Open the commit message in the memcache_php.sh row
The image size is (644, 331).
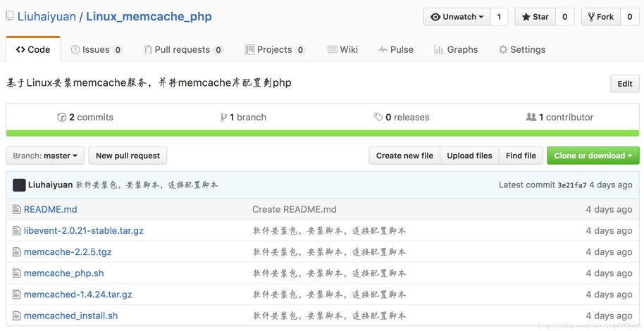click(x=329, y=273)
